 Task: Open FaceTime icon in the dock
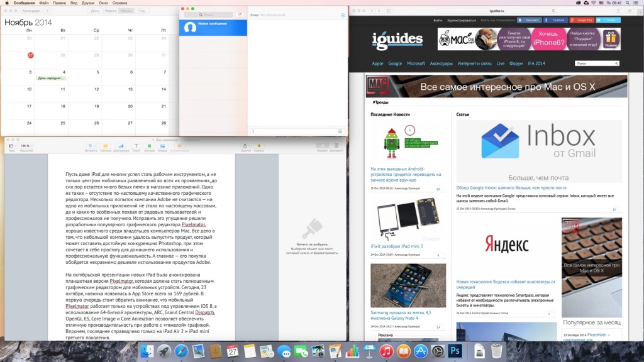(x=301, y=351)
